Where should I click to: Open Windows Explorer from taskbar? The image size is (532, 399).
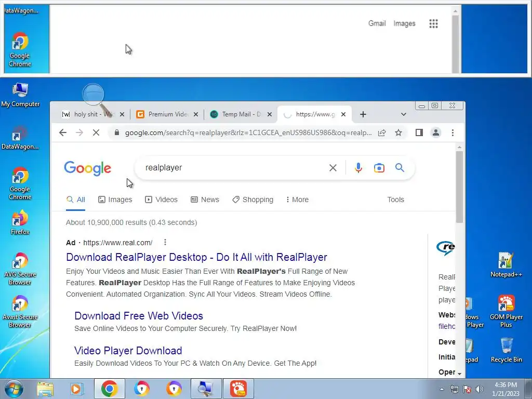point(45,389)
